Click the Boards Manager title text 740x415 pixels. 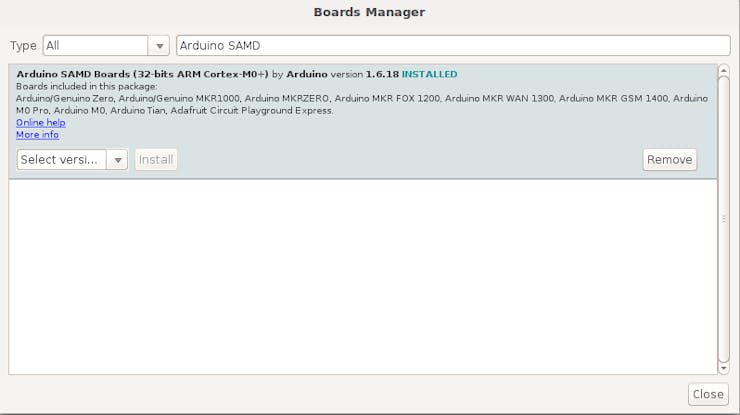point(370,12)
